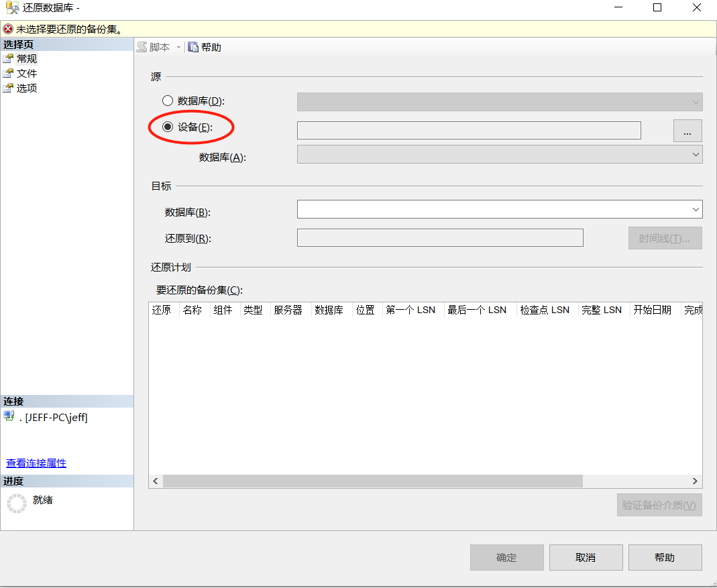
Task: Click the progress spinner icon
Action: pos(17,504)
